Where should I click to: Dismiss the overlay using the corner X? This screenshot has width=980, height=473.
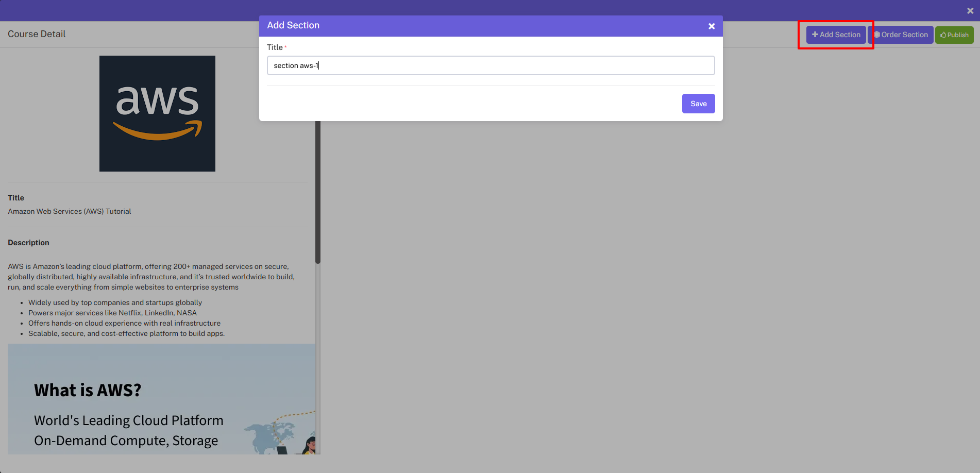970,10
